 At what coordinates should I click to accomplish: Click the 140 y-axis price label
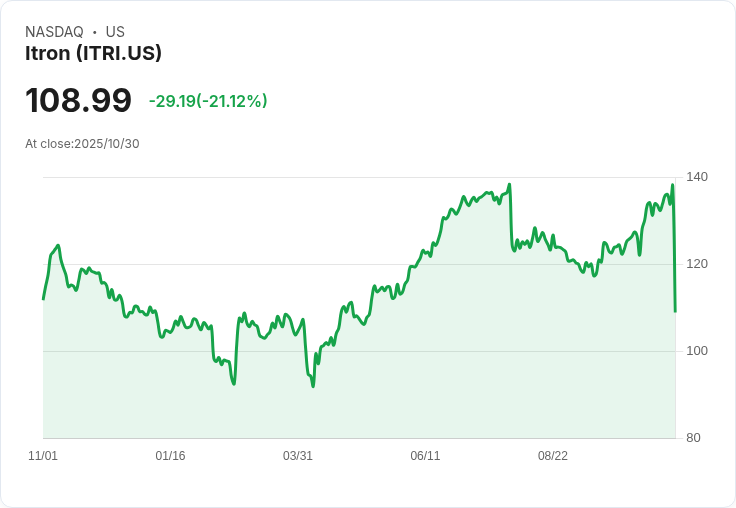[x=697, y=177]
